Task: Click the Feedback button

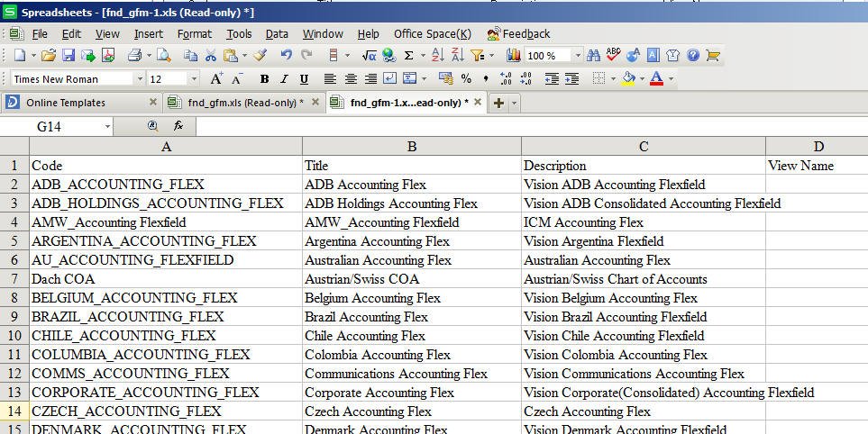Action: coord(518,33)
